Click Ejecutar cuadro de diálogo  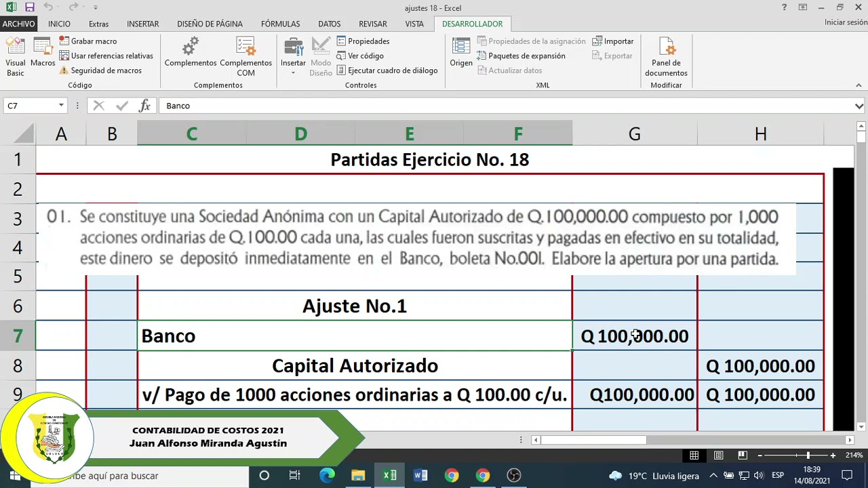tap(387, 70)
